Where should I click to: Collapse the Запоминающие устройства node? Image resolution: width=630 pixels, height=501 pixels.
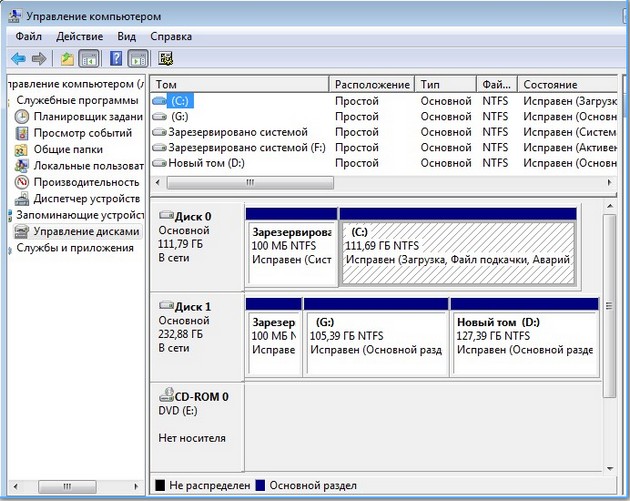pyautogui.click(x=80, y=214)
